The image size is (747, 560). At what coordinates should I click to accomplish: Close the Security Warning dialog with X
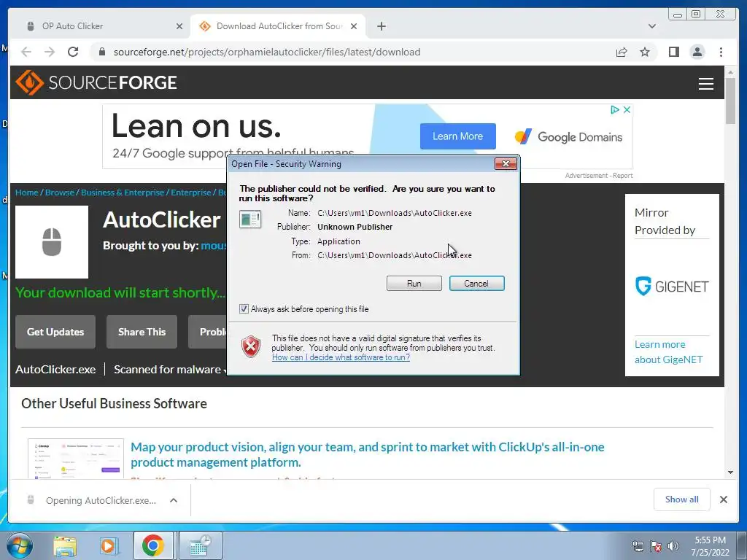tap(506, 164)
